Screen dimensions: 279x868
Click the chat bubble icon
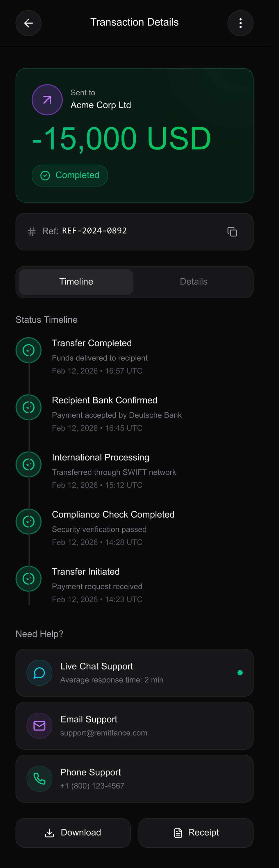point(39,673)
